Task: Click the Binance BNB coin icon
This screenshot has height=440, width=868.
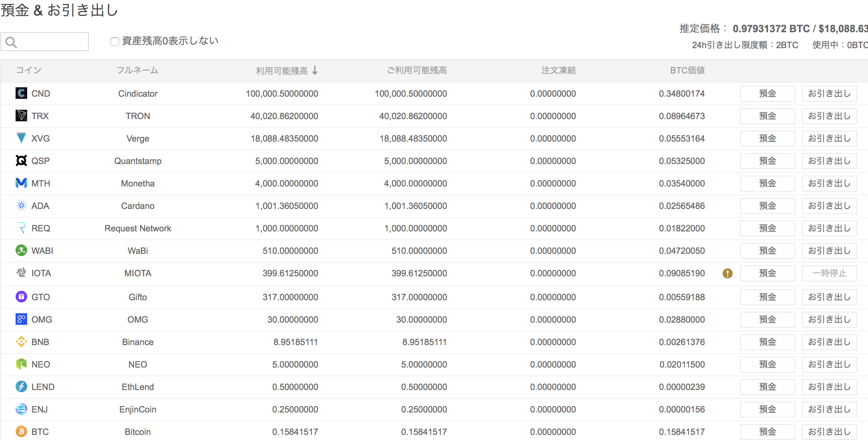Action: [21, 342]
